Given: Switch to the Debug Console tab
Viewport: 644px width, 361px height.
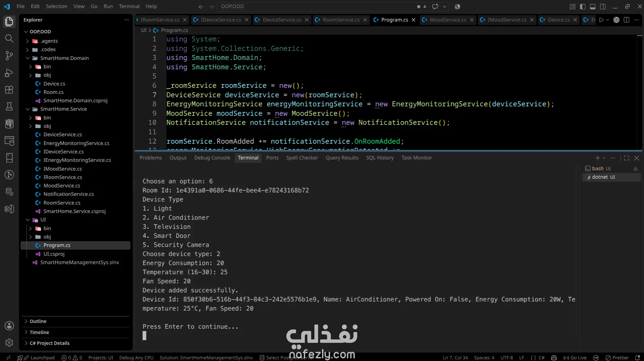Looking at the screenshot, I should pyautogui.click(x=212, y=158).
